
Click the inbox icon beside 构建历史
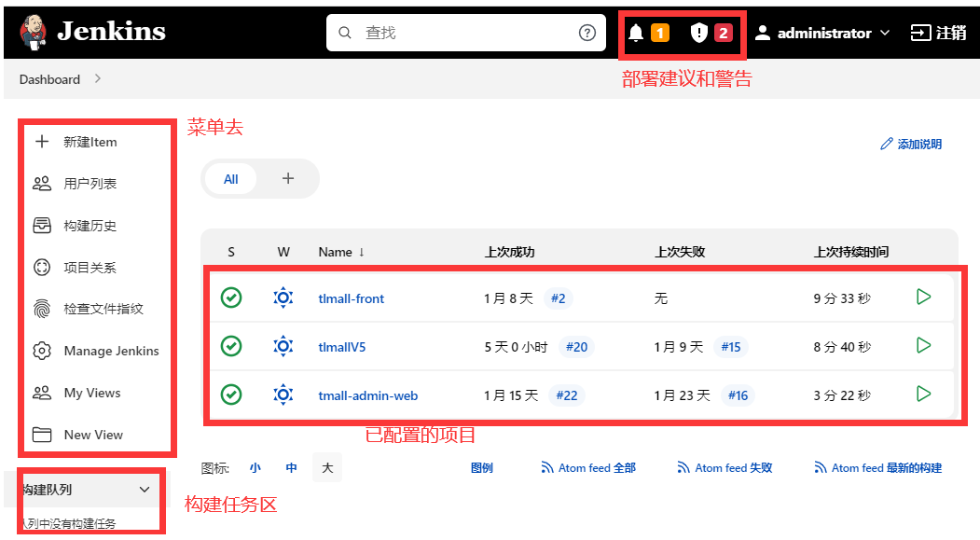(42, 225)
